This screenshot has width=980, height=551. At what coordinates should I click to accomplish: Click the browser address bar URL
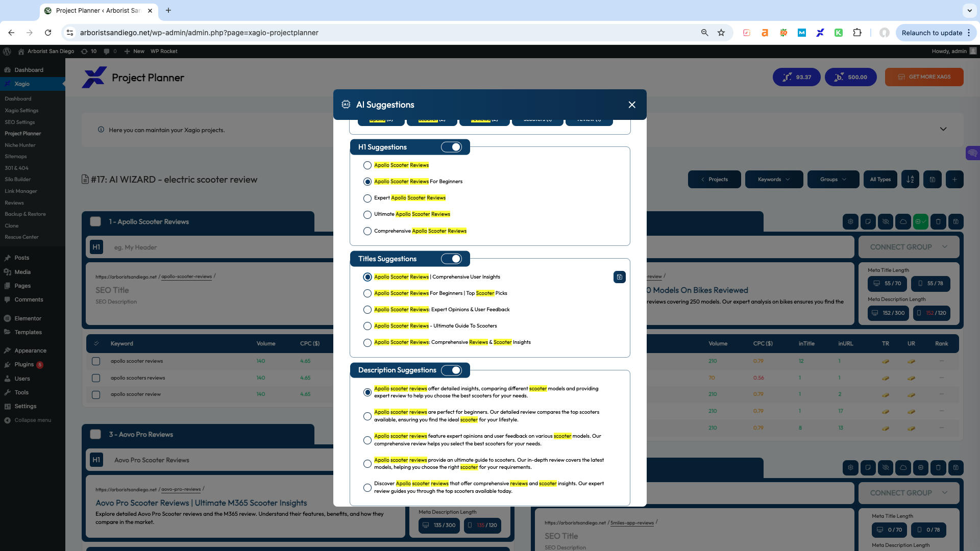pos(199,33)
